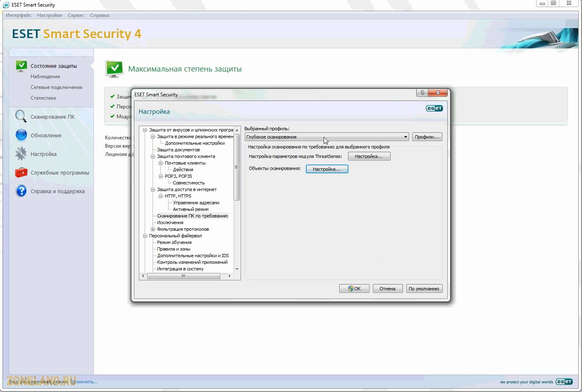Open the Справка menu

click(100, 15)
